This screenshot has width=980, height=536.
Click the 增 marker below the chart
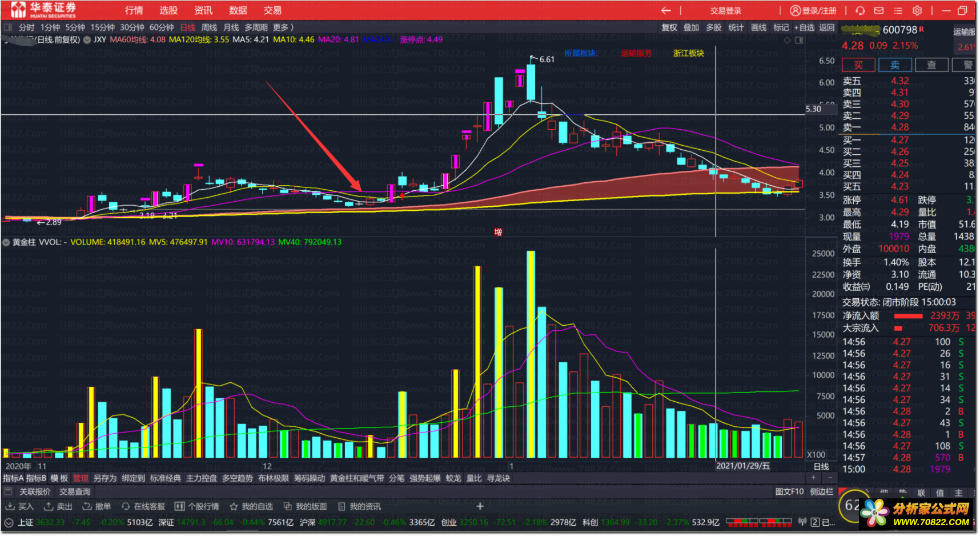pyautogui.click(x=498, y=232)
